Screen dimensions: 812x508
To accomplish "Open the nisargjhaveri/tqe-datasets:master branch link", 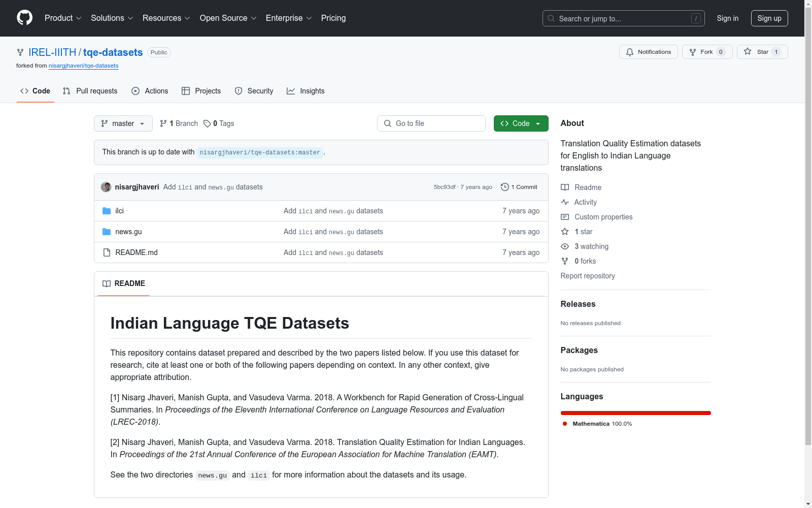I will click(x=260, y=152).
